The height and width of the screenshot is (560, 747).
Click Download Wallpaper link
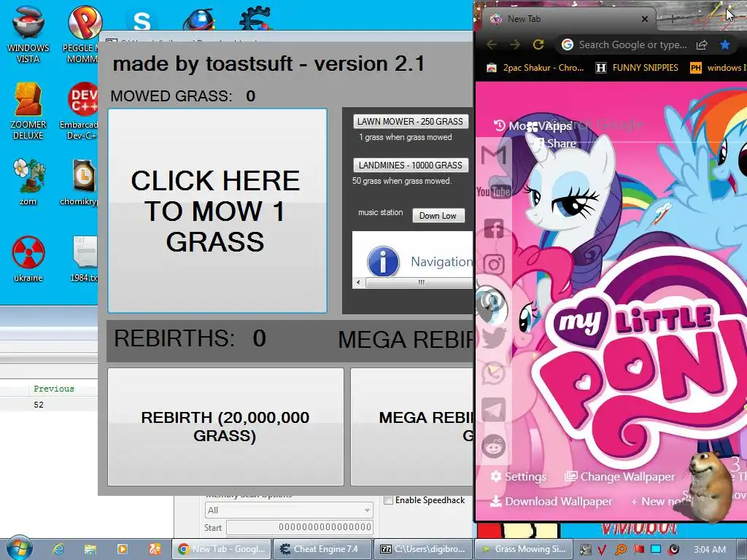click(x=551, y=502)
